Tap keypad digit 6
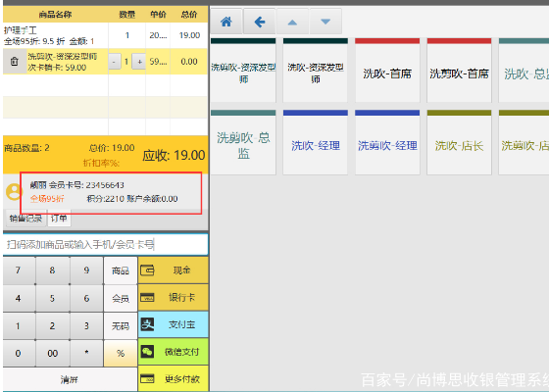 tap(86, 298)
